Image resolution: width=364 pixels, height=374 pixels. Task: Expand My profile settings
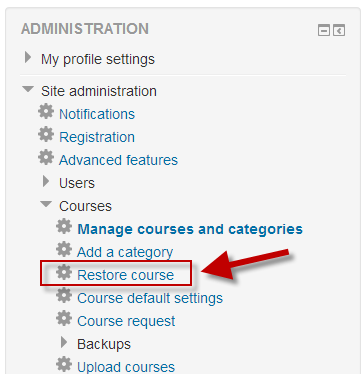point(28,58)
